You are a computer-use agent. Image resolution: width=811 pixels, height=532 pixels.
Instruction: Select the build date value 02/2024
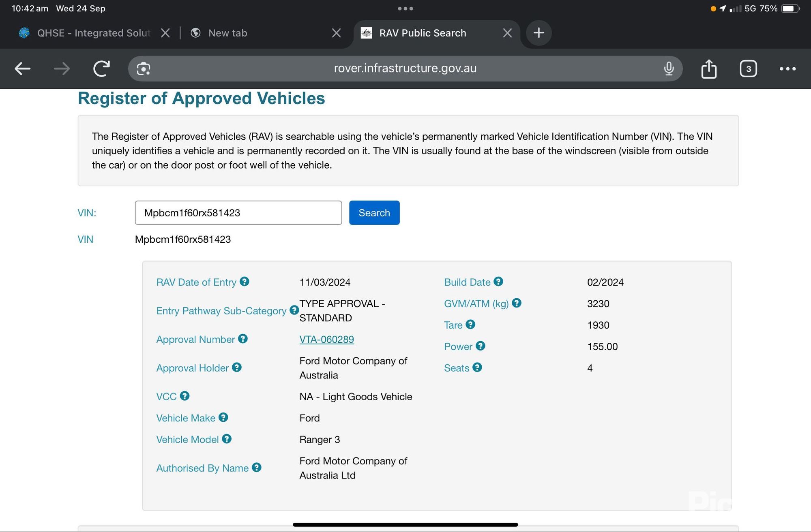605,282
